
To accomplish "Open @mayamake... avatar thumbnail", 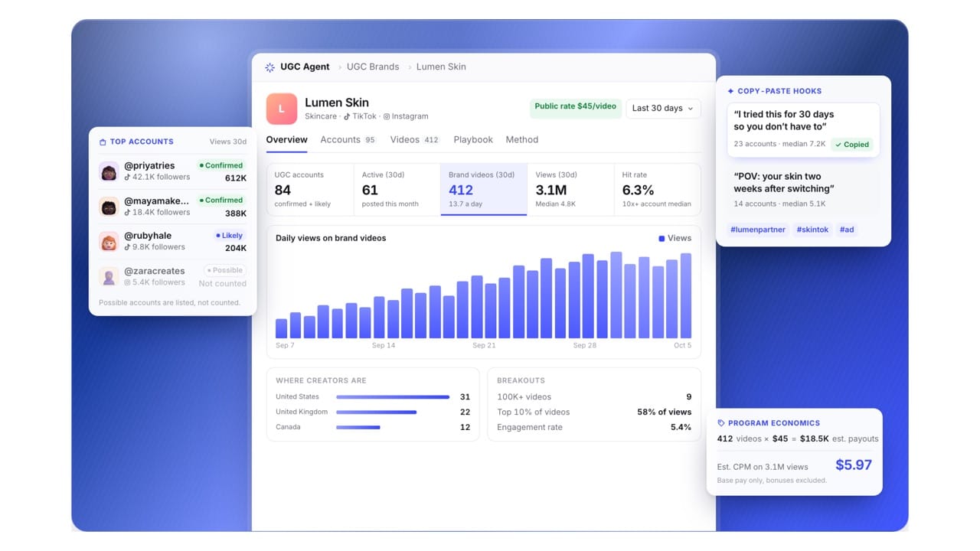I will coord(109,207).
